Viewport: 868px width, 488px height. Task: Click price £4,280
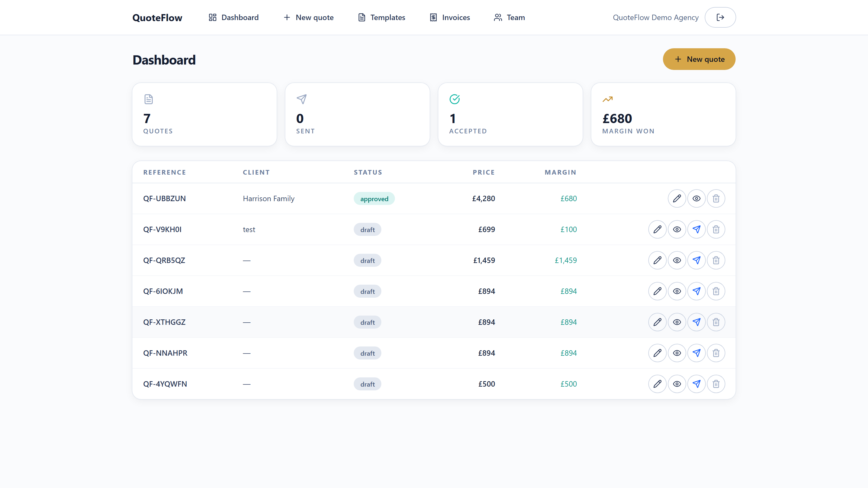tap(483, 199)
